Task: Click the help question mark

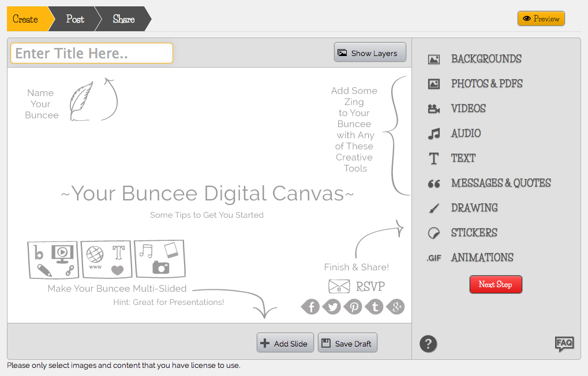Action: (428, 344)
